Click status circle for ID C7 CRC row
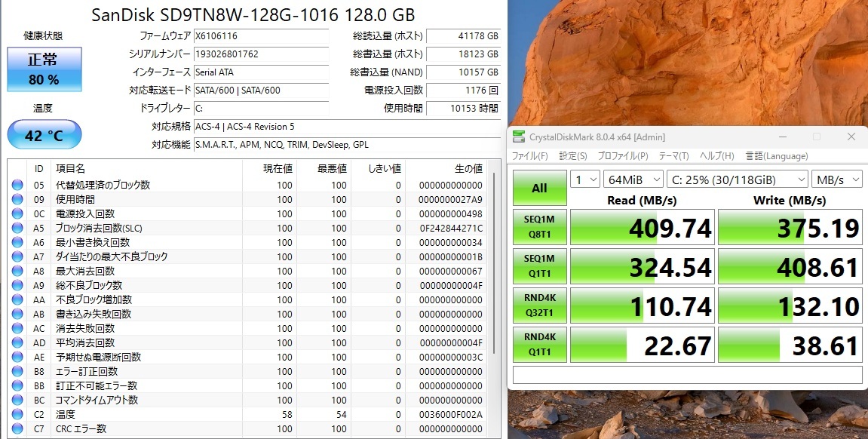868x439 pixels. pyautogui.click(x=17, y=429)
